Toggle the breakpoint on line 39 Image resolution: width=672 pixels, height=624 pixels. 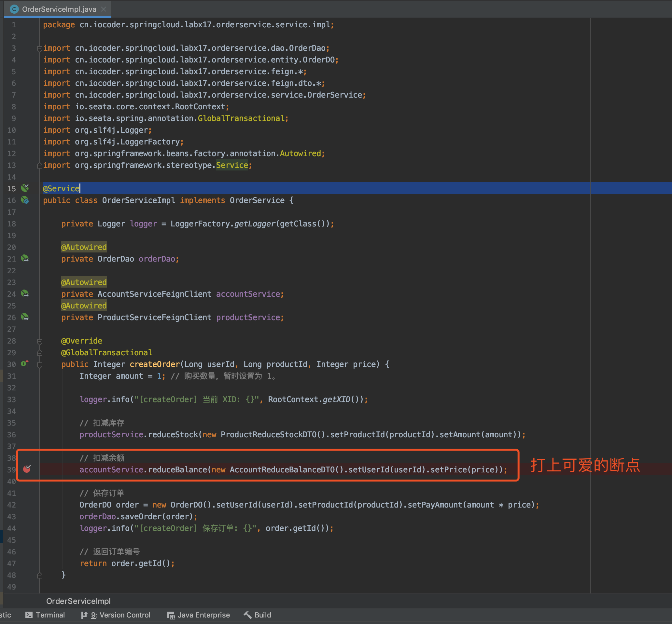27,469
